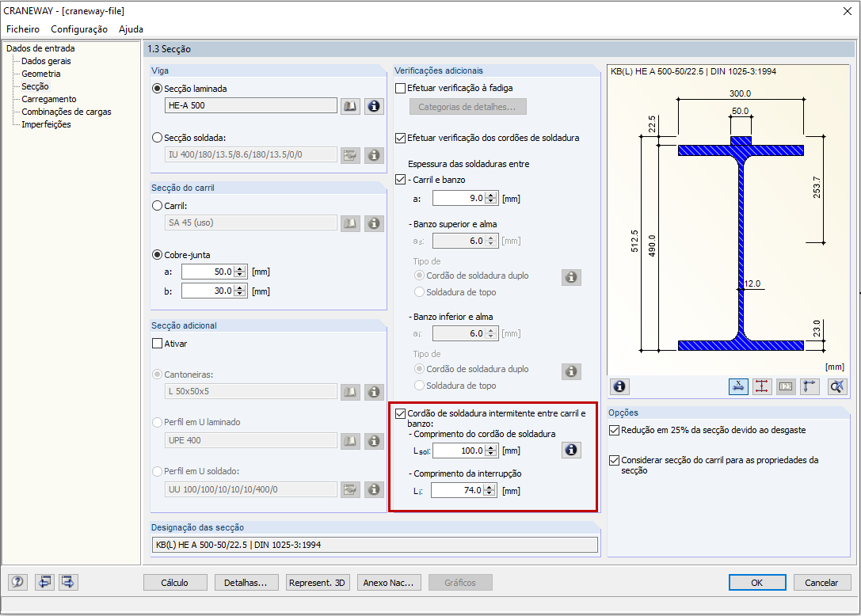Select Dados gerais in navigator tree
The height and width of the screenshot is (616, 861).
(x=46, y=61)
